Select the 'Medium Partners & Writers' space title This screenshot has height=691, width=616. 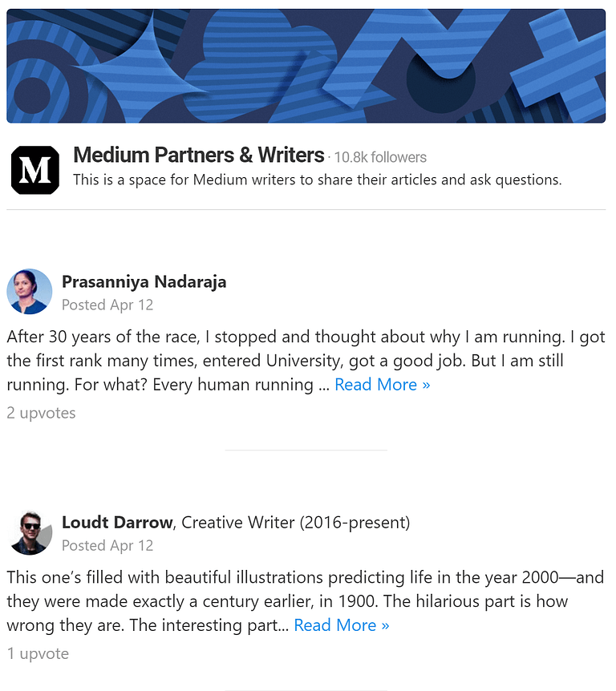[198, 155]
